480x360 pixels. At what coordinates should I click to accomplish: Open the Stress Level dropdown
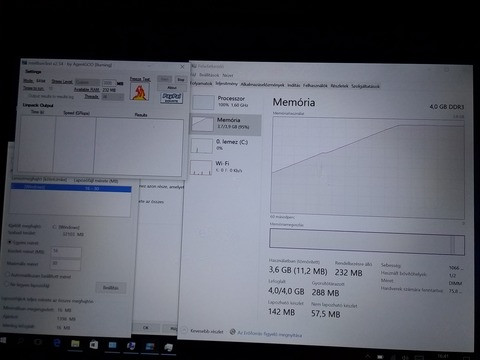(x=87, y=82)
